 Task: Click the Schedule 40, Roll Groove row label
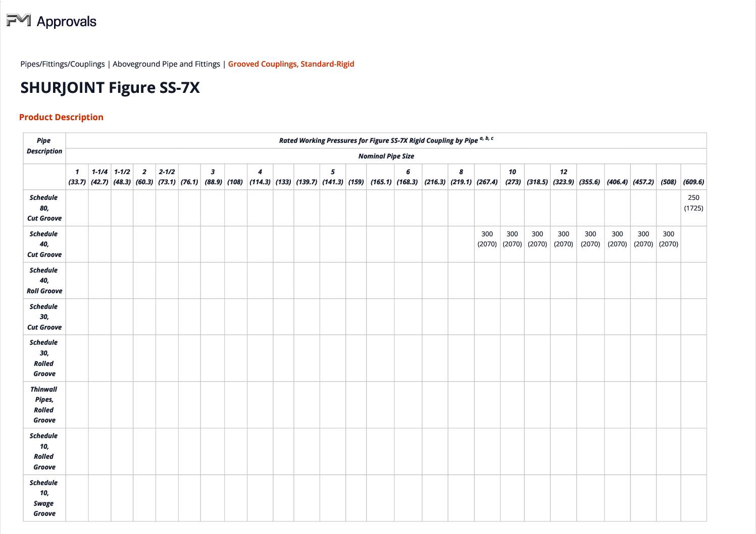tap(44, 281)
